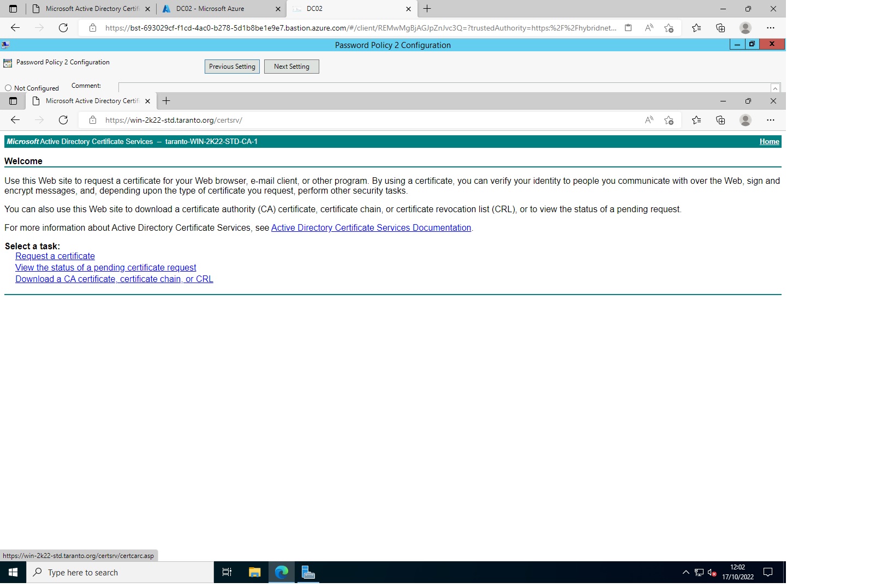
Task: Close outer Microsoft Active Directory Certif tab
Action: click(147, 9)
